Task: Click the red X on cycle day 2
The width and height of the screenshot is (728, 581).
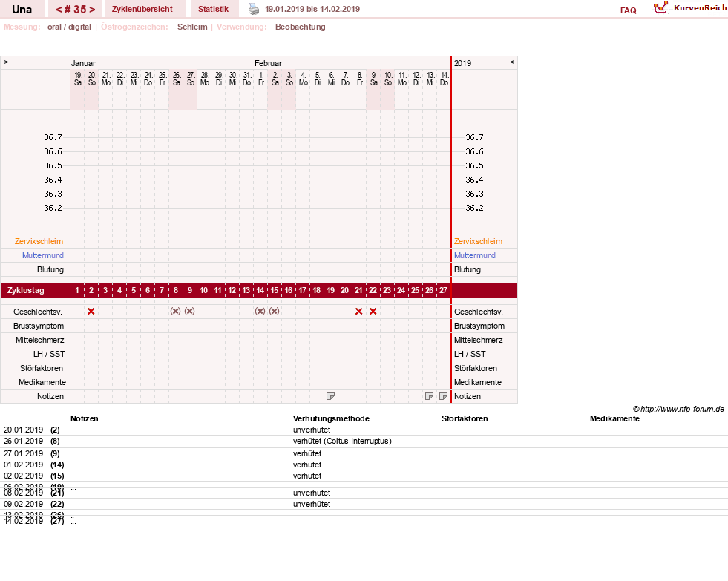Action: click(x=91, y=312)
